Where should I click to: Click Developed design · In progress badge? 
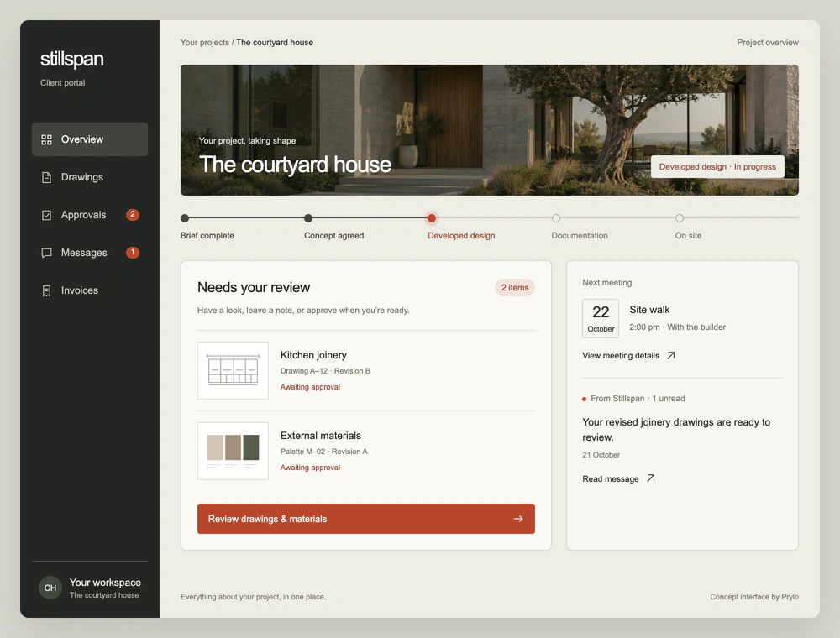[717, 166]
